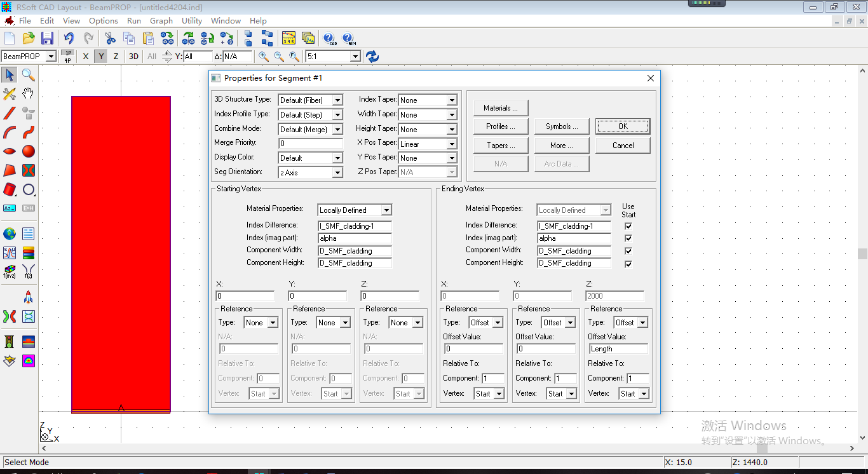This screenshot has height=474, width=868.
Task: Click the rocket simulation icon
Action: (28, 297)
